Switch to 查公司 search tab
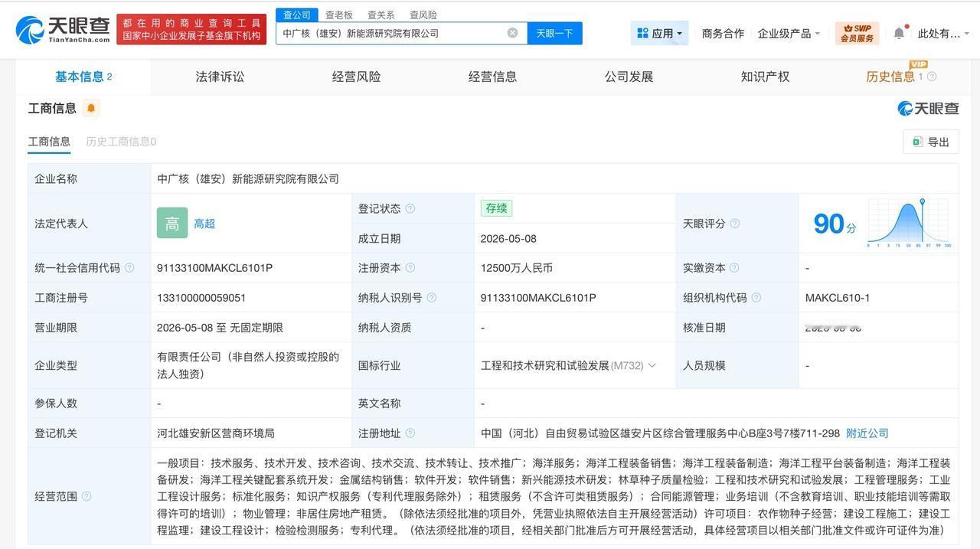 (296, 15)
